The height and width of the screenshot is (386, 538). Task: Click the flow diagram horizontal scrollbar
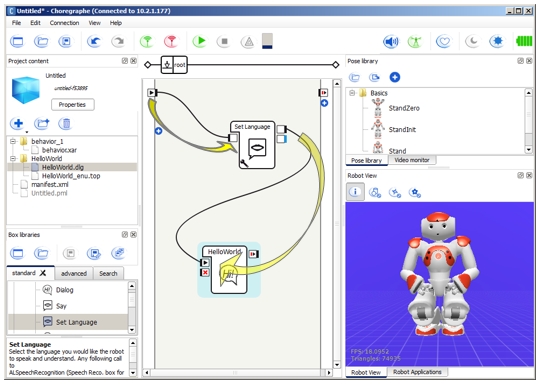click(x=237, y=373)
